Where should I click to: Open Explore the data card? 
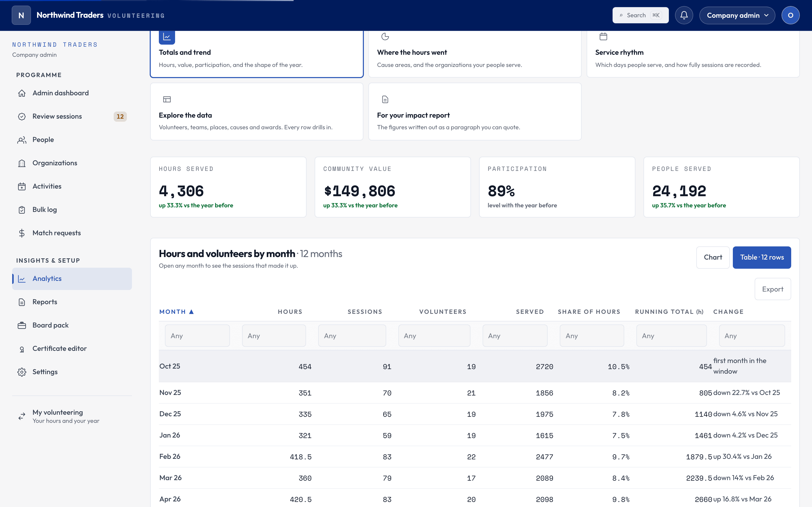pos(257,112)
